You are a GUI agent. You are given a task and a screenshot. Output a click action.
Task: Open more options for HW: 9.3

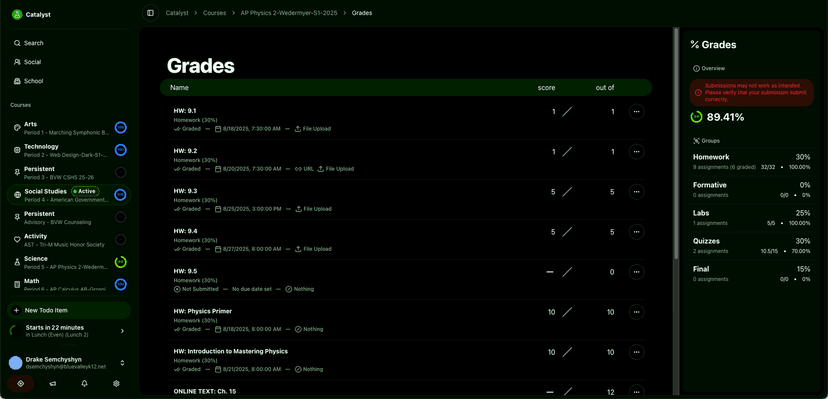click(x=636, y=192)
